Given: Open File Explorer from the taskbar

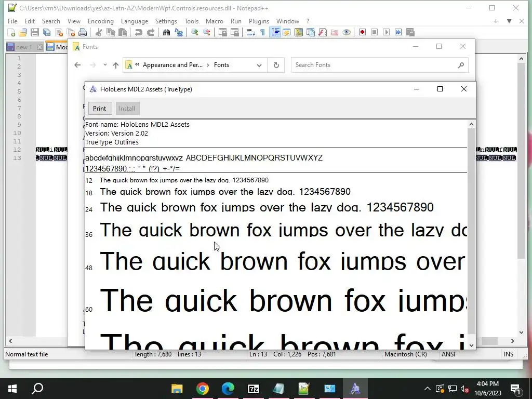Looking at the screenshot, I should 177,389.
